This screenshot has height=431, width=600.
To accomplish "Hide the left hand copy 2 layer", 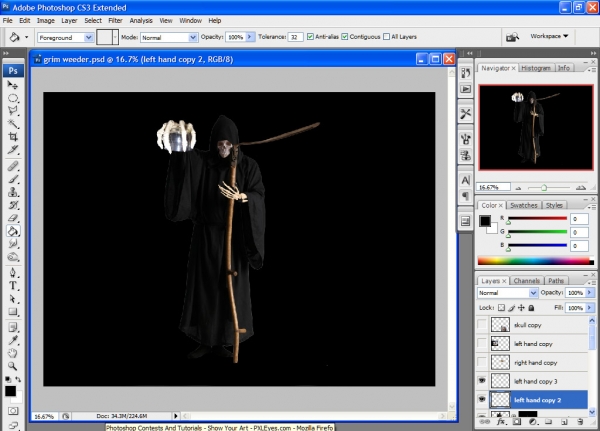I will point(482,400).
